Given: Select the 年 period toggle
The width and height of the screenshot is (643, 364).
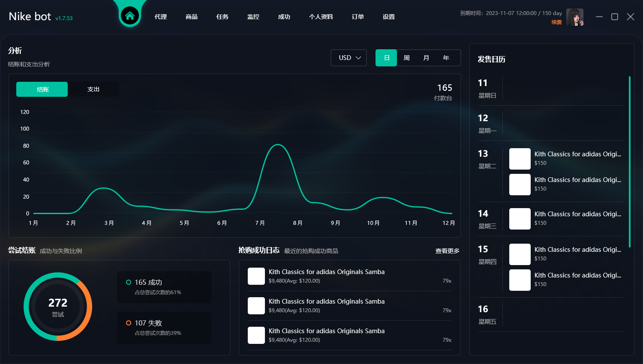Looking at the screenshot, I should pyautogui.click(x=446, y=58).
